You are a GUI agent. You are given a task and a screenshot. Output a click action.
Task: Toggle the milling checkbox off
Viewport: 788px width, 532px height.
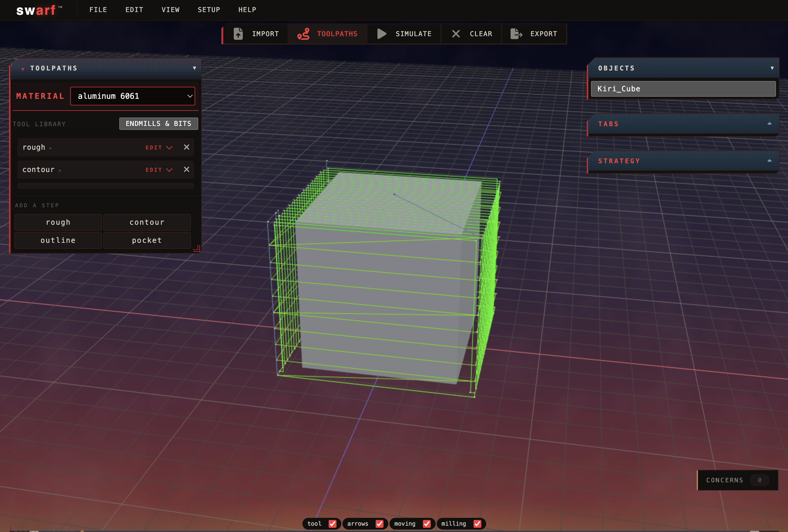point(477,524)
